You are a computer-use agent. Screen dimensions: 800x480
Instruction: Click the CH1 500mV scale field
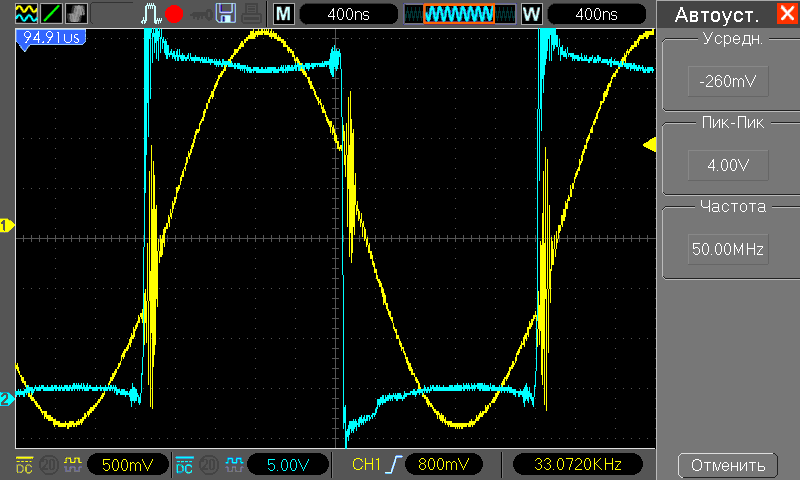point(126,465)
